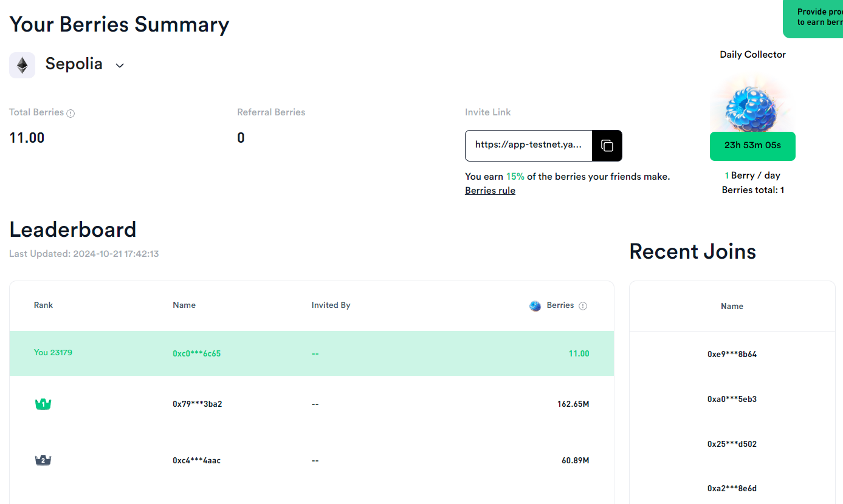
Task: Click the invite link text field
Action: click(528, 146)
